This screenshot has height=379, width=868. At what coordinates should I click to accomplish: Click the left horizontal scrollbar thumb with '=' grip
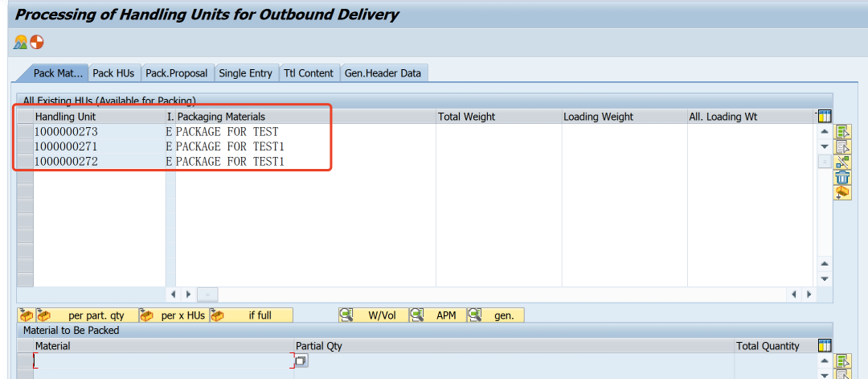coord(207,295)
